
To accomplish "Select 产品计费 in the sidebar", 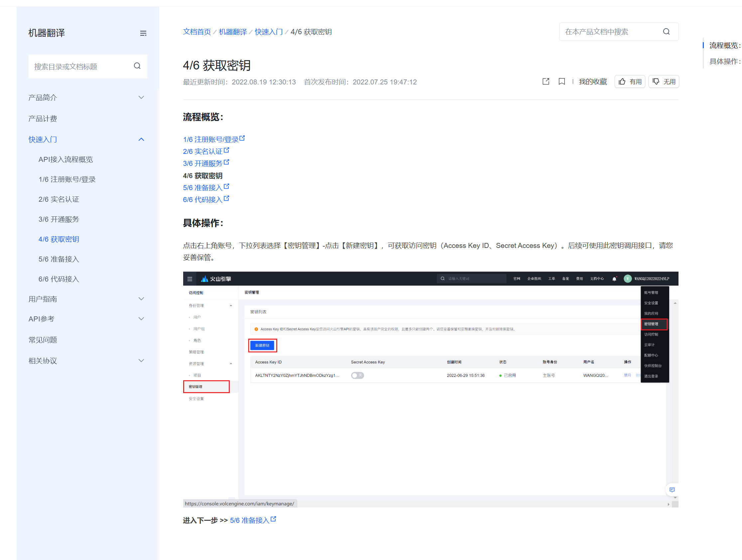I will point(43,118).
